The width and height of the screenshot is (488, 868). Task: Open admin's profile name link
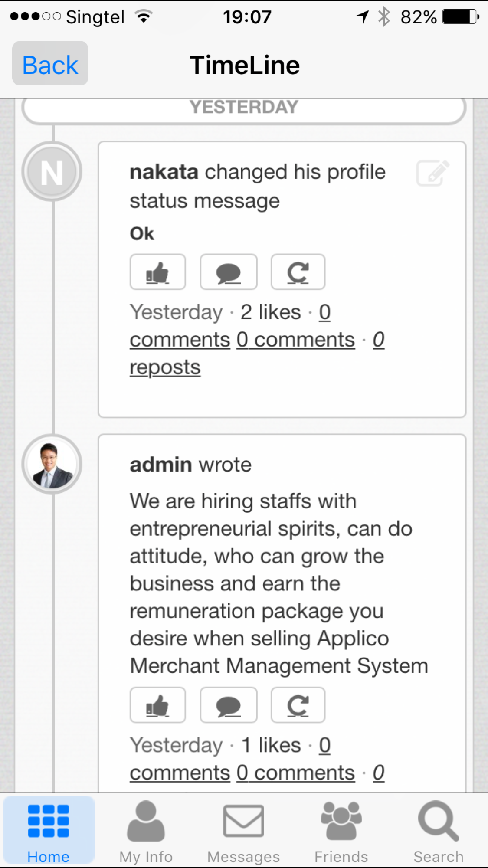point(160,465)
